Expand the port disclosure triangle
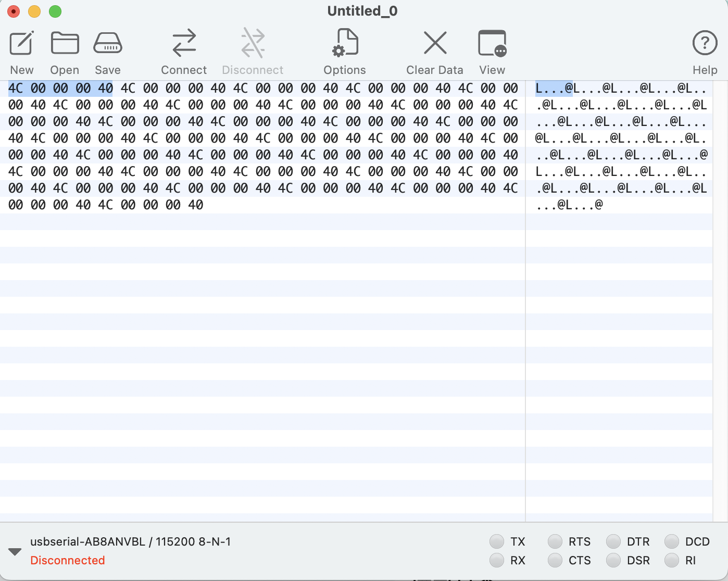Viewport: 728px width, 581px height. 15,551
